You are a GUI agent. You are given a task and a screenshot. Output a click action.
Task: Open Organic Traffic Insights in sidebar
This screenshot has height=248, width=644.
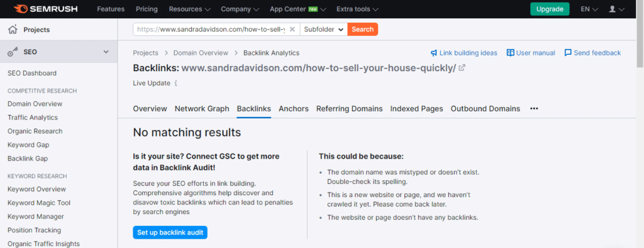pyautogui.click(x=43, y=244)
